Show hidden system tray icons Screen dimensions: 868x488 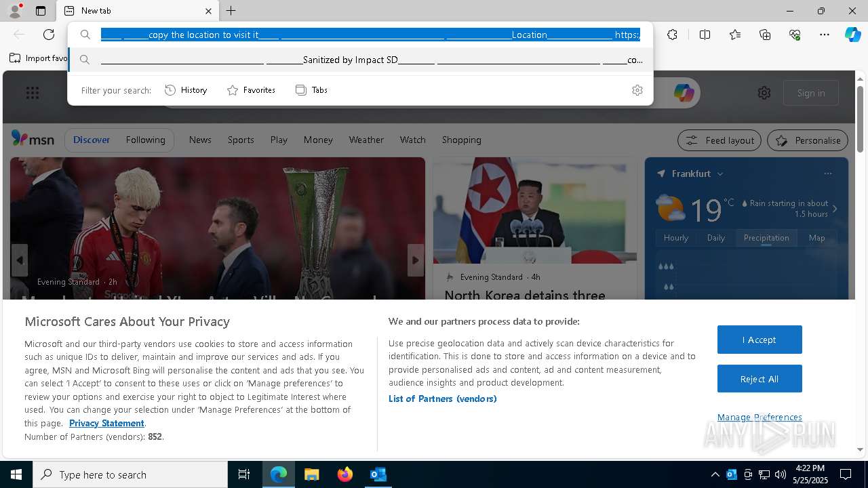coord(715,474)
